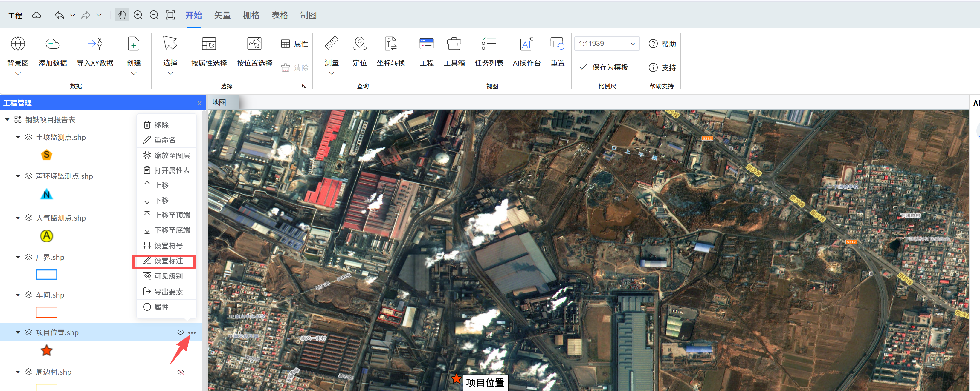Click the full extent frame icon
980x391 pixels.
point(170,15)
